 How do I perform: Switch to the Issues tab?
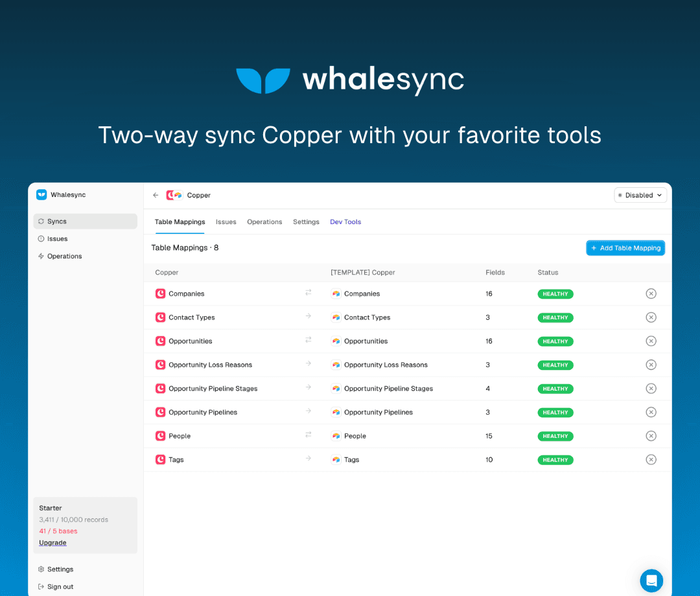tap(226, 222)
